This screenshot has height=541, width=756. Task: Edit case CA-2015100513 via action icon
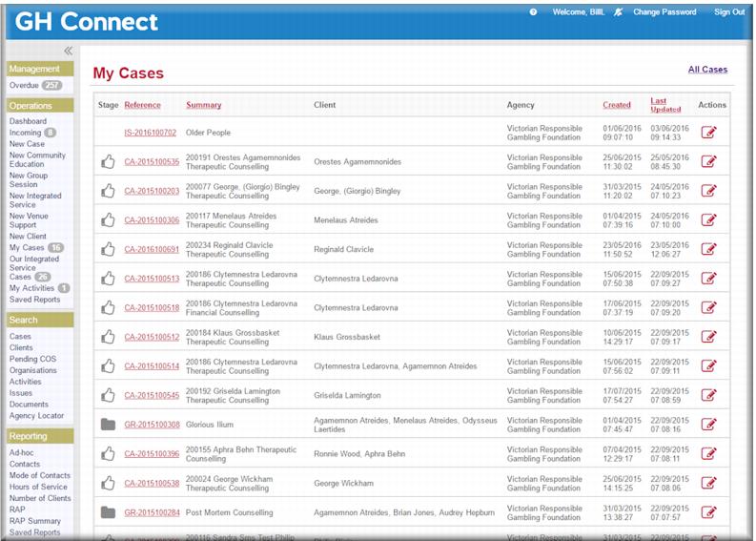point(708,279)
